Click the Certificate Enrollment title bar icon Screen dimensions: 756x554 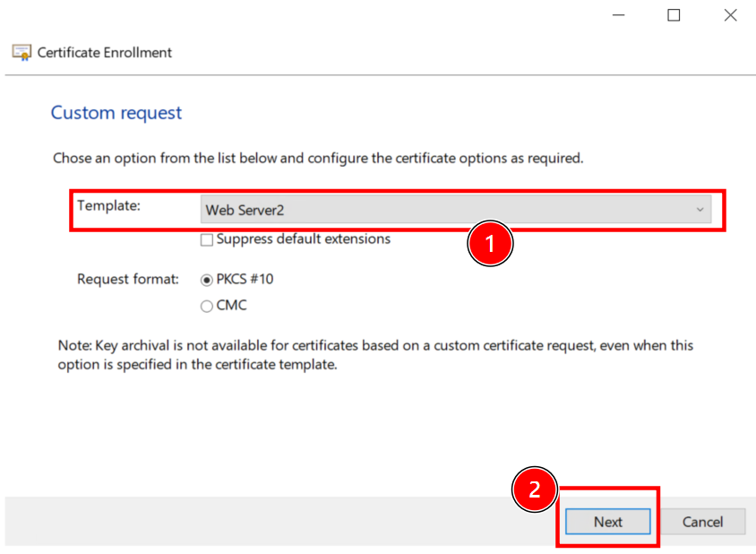(x=21, y=53)
